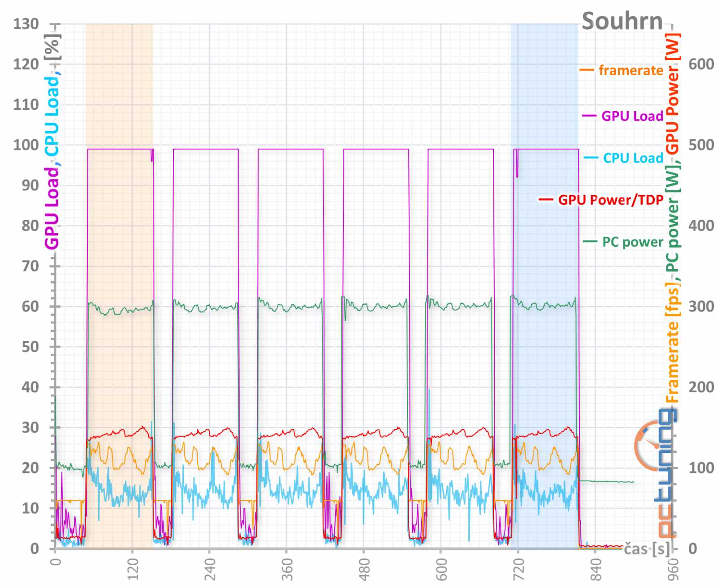This screenshot has width=717, height=588.
Task: Click the left axis value 60
Action: click(30, 306)
